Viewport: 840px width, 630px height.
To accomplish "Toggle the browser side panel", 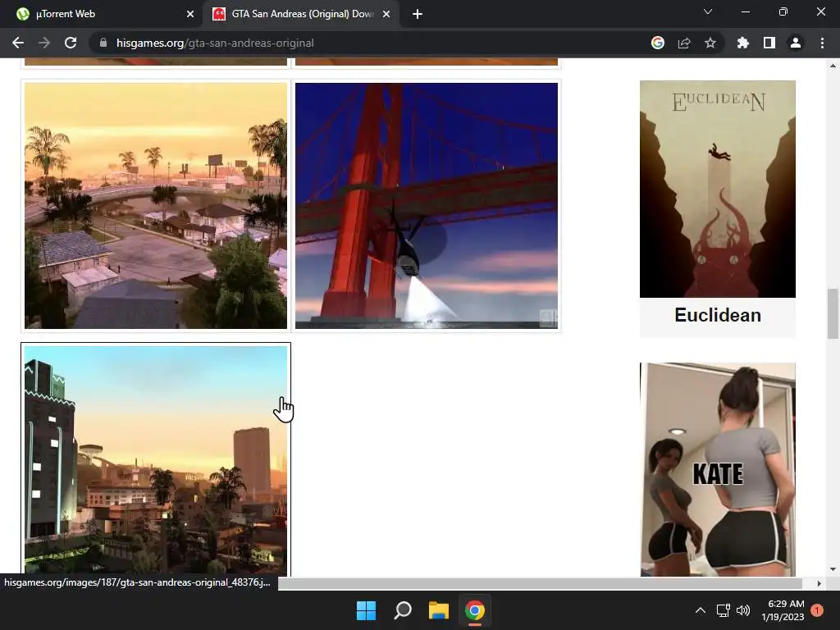I will (x=769, y=43).
